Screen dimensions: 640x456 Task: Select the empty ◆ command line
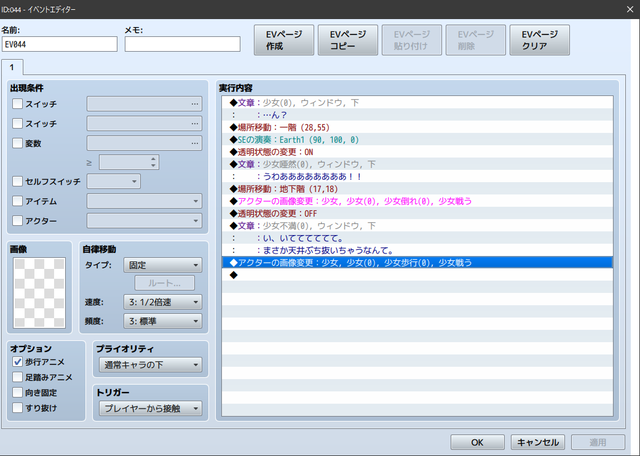[417, 275]
